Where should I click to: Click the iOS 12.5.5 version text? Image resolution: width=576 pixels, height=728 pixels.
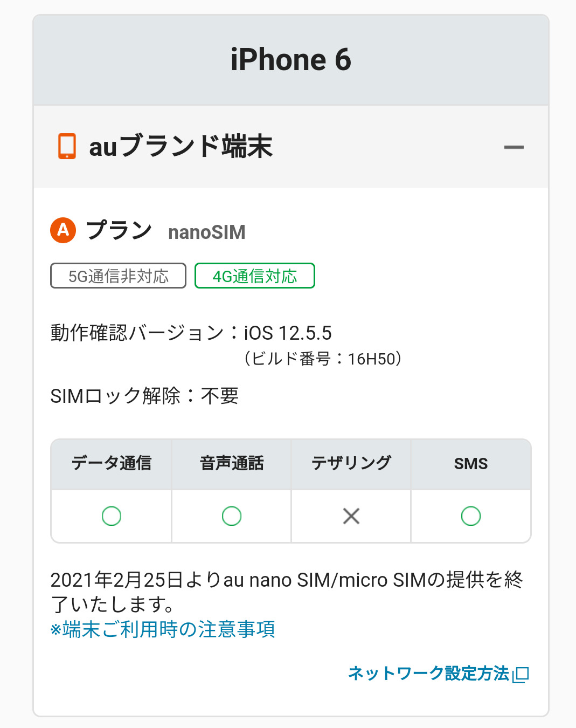(288, 333)
